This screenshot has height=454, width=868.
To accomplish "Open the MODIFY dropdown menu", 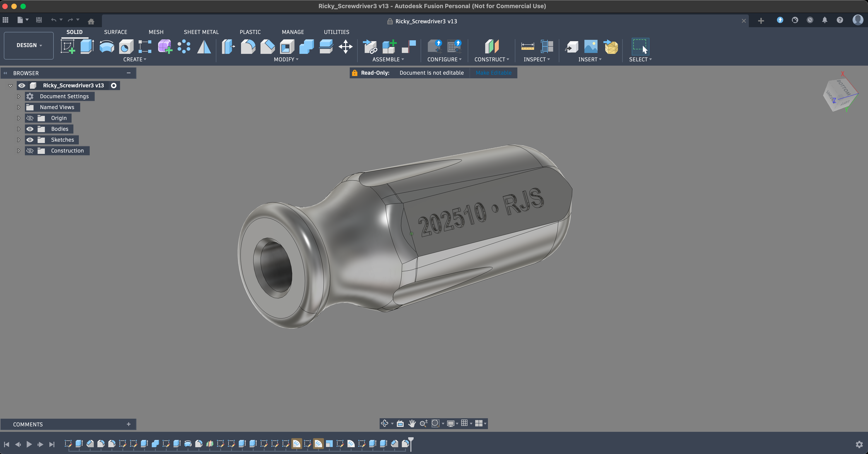I will click(x=286, y=60).
